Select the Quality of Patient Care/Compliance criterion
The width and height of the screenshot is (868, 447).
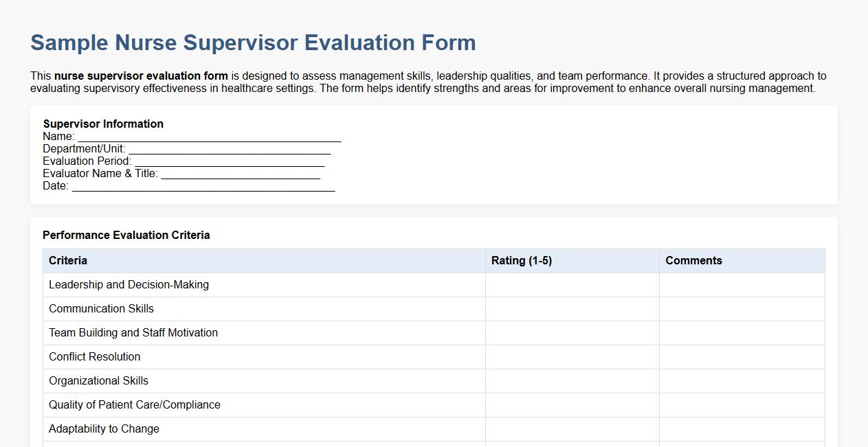click(x=134, y=404)
